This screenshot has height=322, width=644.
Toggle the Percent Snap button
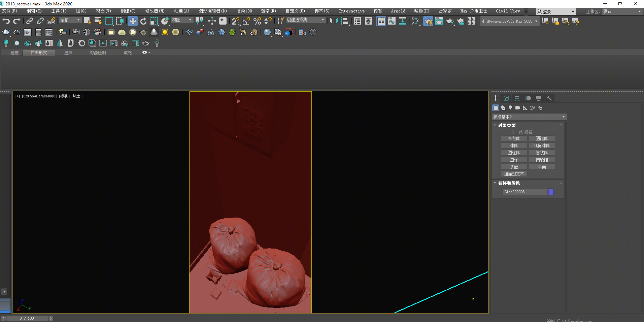click(257, 21)
